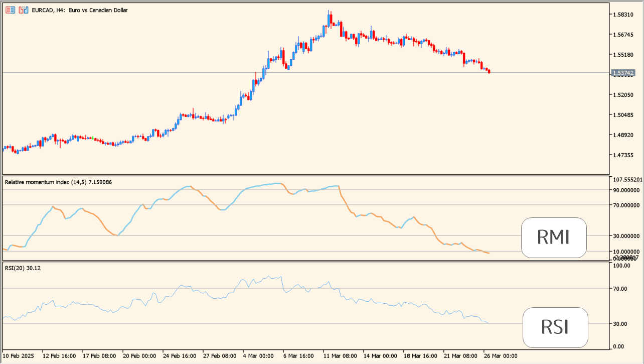Click the 11 Mar 08:00 time label
The image size is (644, 364).
pyautogui.click(x=340, y=355)
